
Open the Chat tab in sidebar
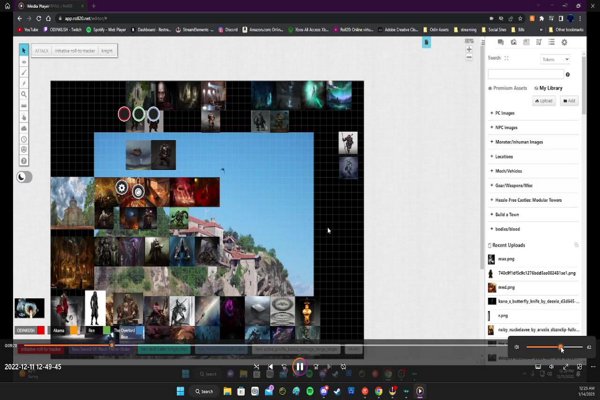click(501, 42)
